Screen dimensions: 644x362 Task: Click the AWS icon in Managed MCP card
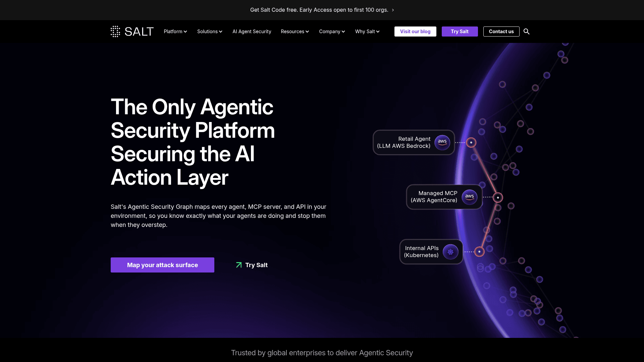pyautogui.click(x=470, y=197)
